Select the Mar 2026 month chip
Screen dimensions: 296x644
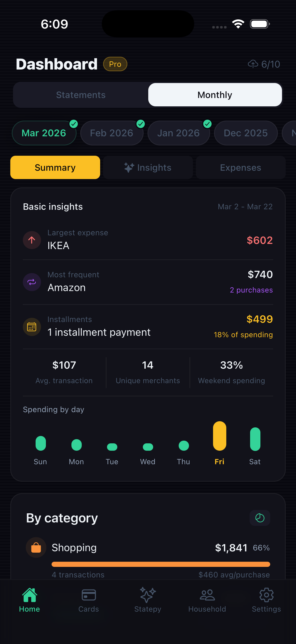click(x=44, y=133)
